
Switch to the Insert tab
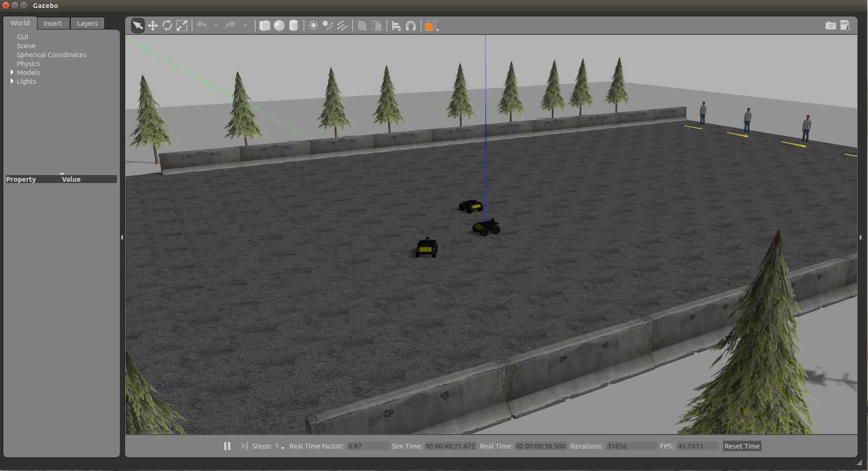pos(52,23)
